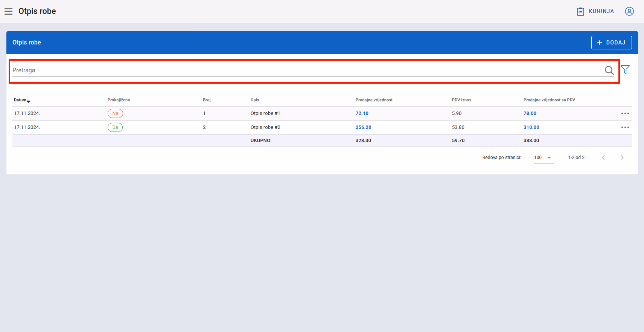Open more options for Otpis robe #1
This screenshot has height=332, width=644.
625,113
